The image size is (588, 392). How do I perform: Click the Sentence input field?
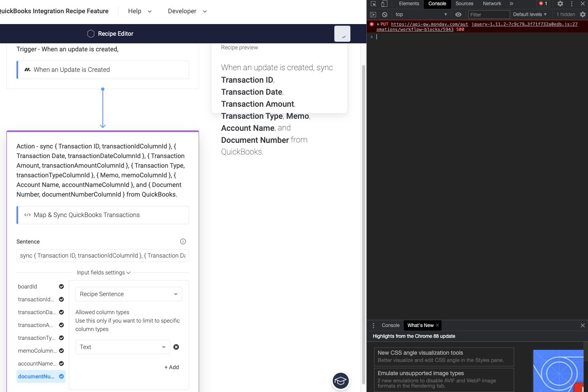coord(103,256)
